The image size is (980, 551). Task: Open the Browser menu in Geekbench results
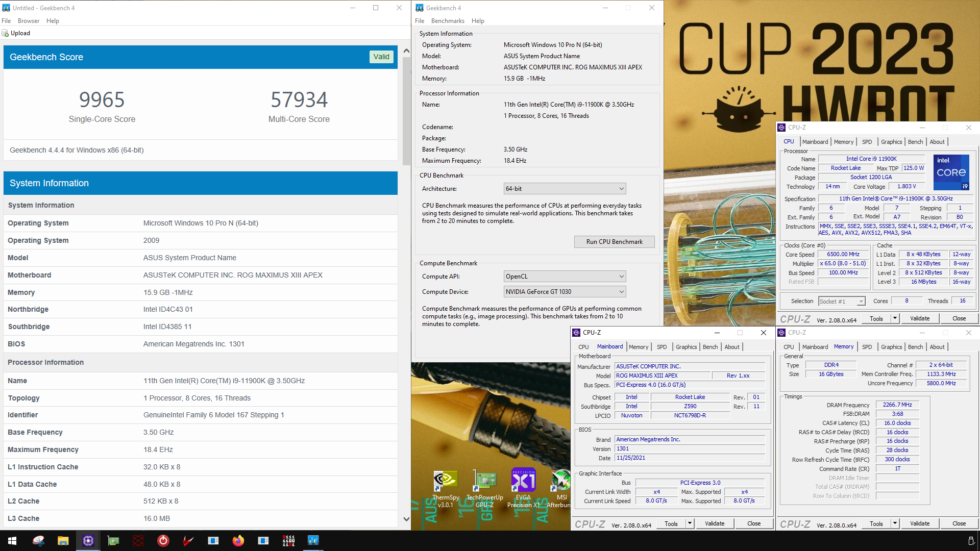[29, 21]
